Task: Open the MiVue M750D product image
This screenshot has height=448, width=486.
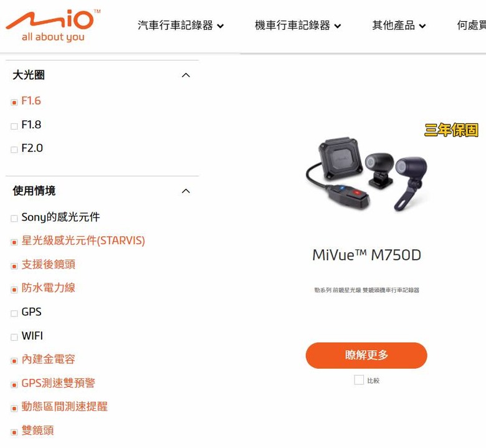Action: [367, 174]
